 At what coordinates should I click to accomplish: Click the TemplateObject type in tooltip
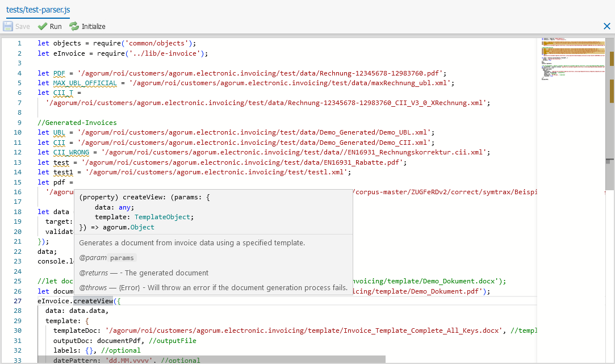[x=162, y=217]
